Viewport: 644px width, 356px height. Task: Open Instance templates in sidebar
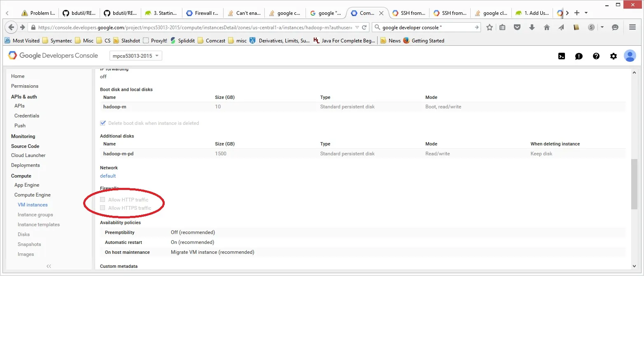pos(39,225)
